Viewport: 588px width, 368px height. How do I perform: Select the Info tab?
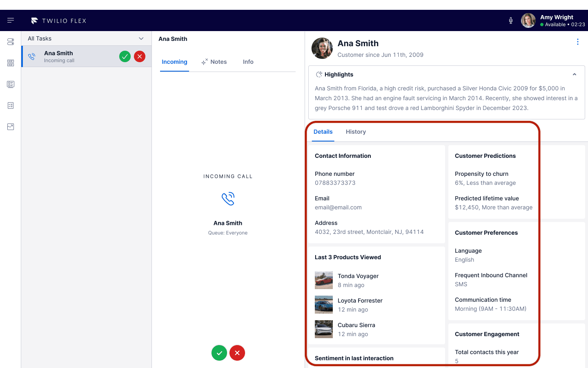tap(248, 62)
